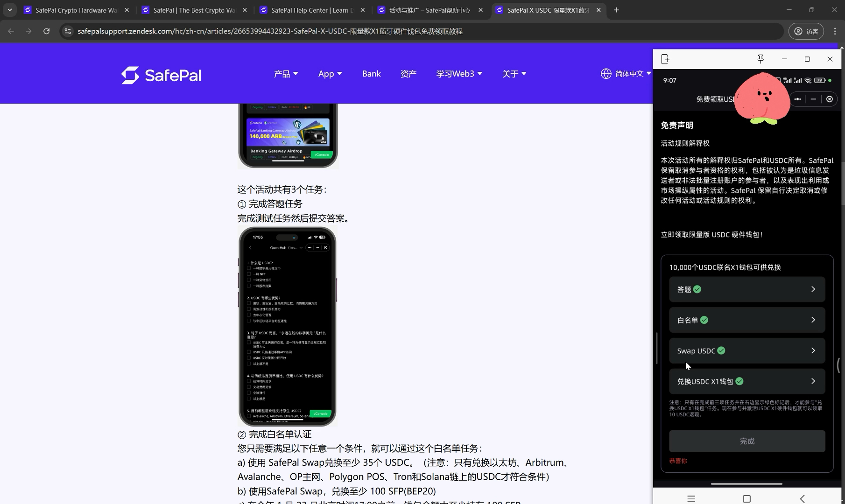Open the 答题 task row
Image resolution: width=845 pixels, height=504 pixels.
747,289
